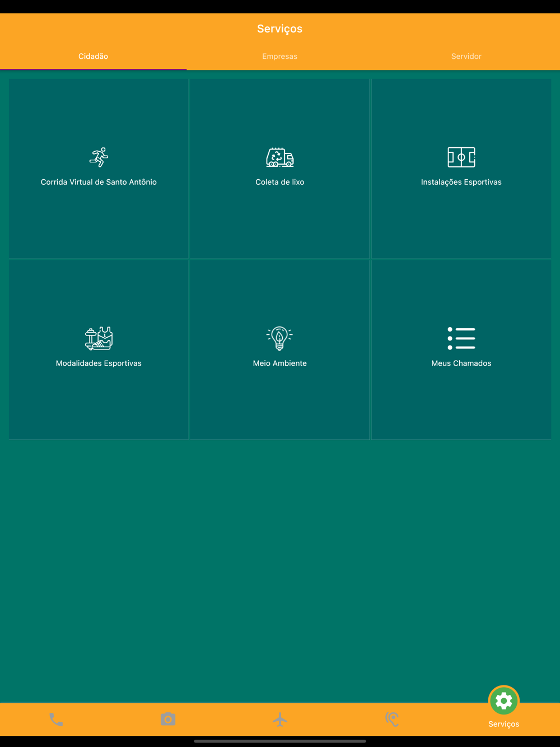Tap the running man icon

(99, 157)
